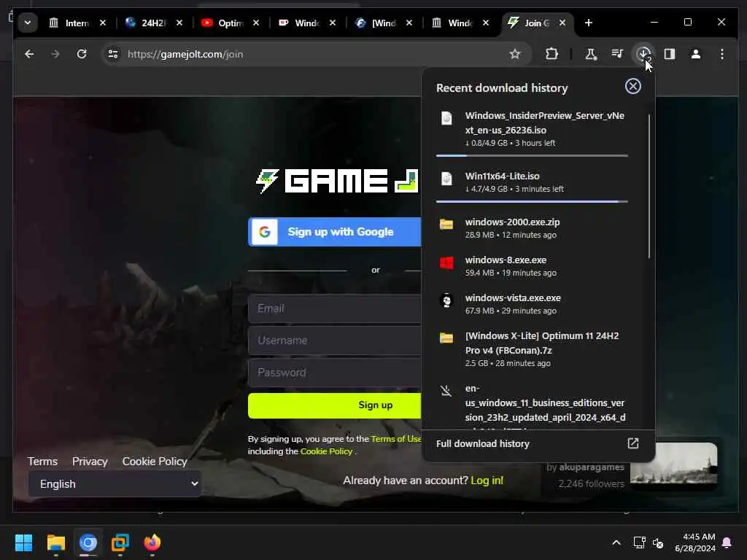Click the windows-2000 zip folder icon
This screenshot has height=560, width=747.
[446, 224]
